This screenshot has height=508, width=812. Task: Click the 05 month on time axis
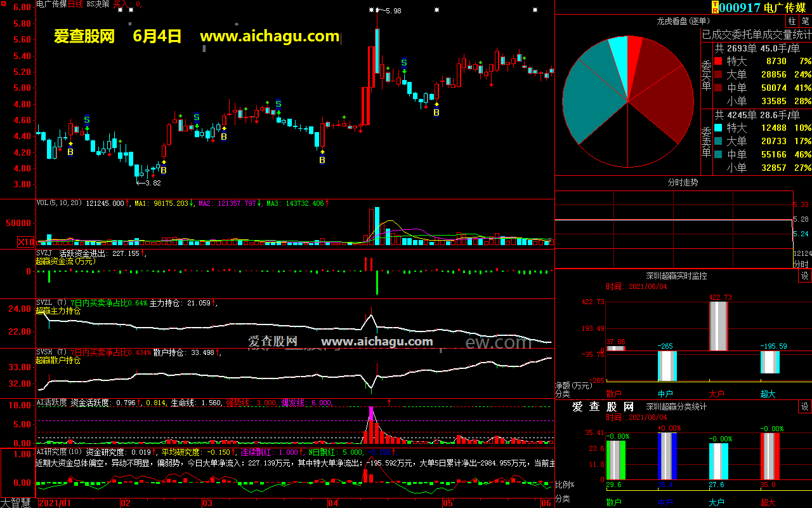(x=448, y=503)
